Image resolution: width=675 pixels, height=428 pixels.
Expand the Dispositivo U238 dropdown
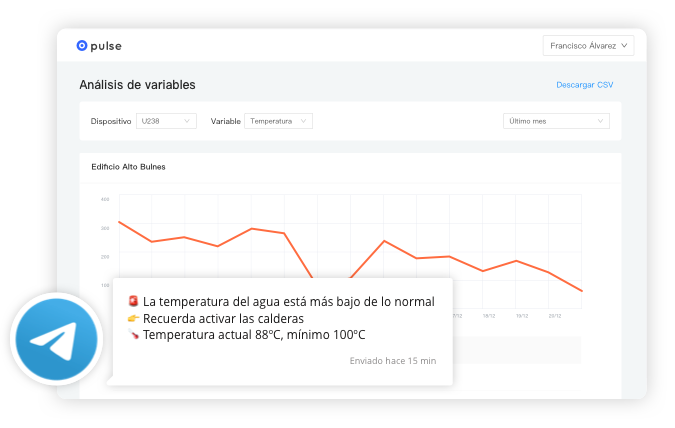pos(166,121)
